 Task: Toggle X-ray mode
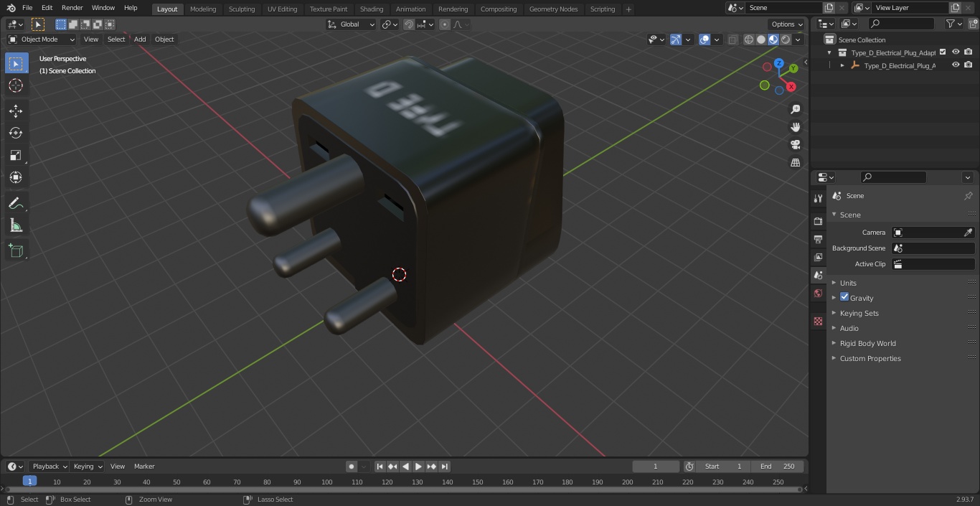[732, 39]
